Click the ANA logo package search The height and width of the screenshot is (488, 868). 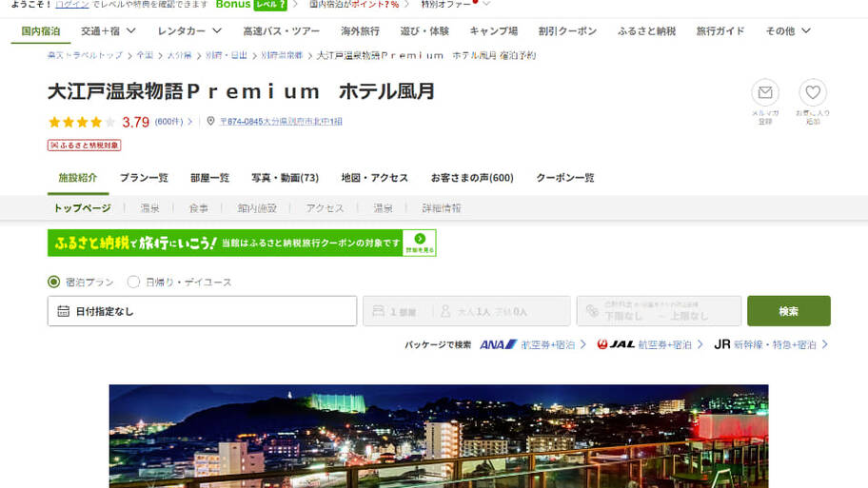tap(498, 344)
